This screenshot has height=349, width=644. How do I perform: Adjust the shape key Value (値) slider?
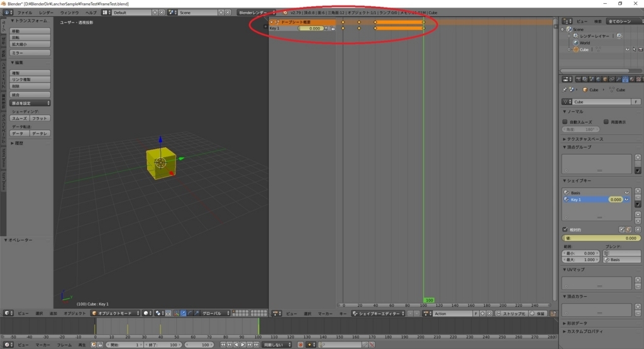coord(601,238)
